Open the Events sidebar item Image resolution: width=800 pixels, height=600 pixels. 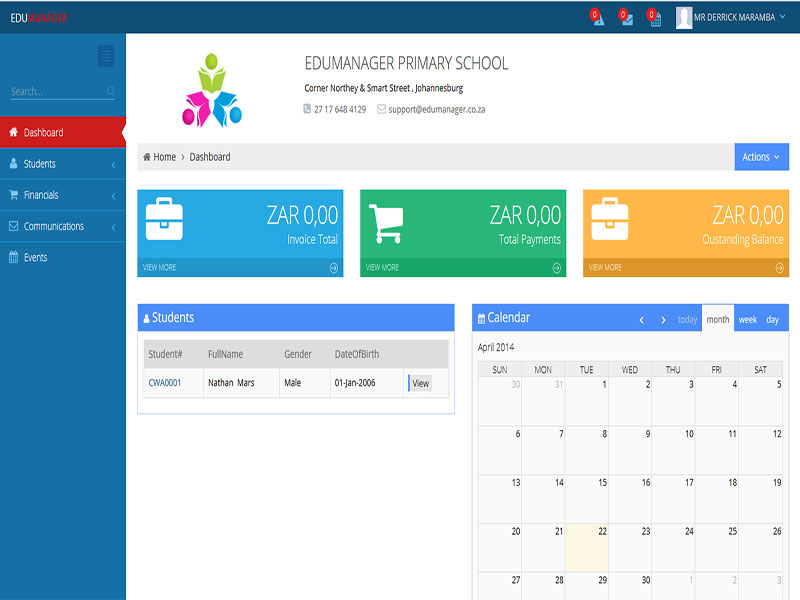click(35, 257)
